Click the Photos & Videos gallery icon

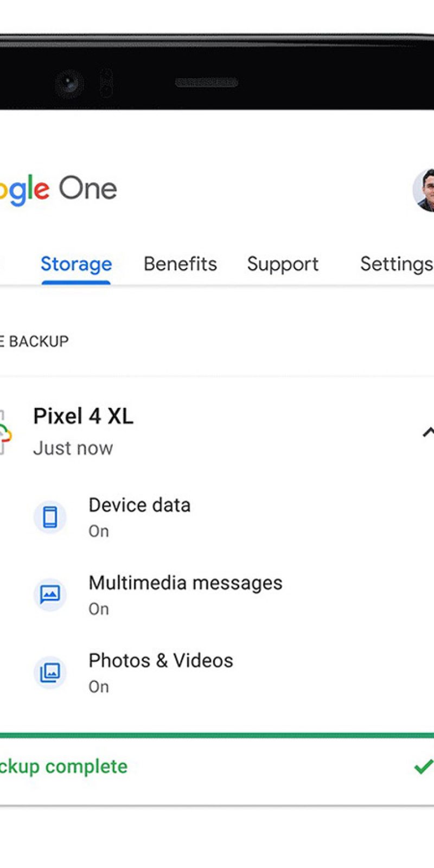pyautogui.click(x=50, y=673)
